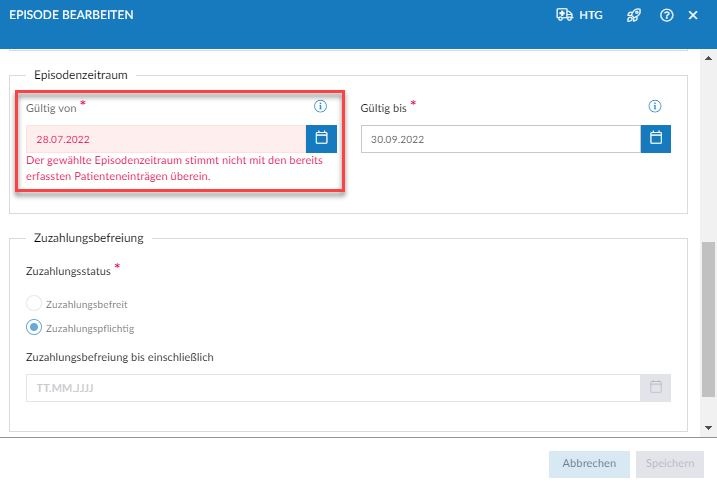Viewport: 717px width, 487px height.
Task: Click the scrollbar up arrow
Action: tap(709, 56)
